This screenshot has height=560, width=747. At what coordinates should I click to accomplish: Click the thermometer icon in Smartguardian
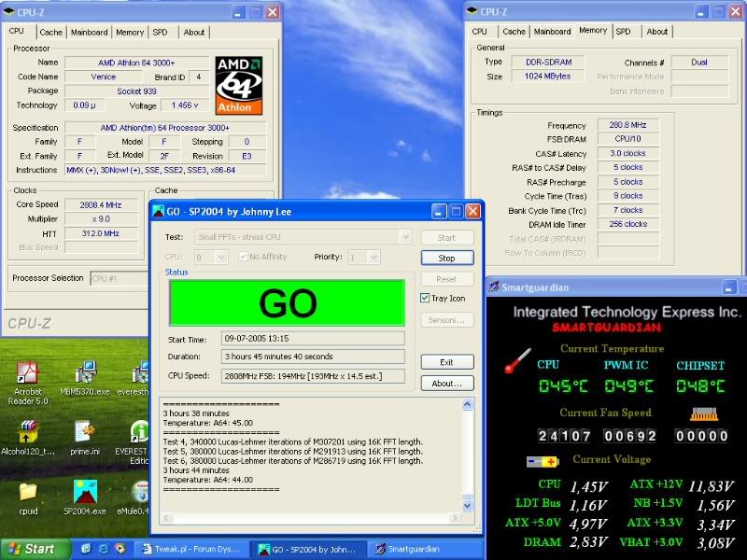(x=517, y=360)
